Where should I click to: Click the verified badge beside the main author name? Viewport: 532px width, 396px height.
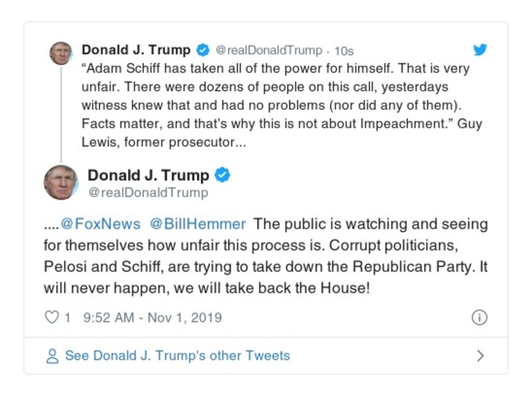point(223,175)
